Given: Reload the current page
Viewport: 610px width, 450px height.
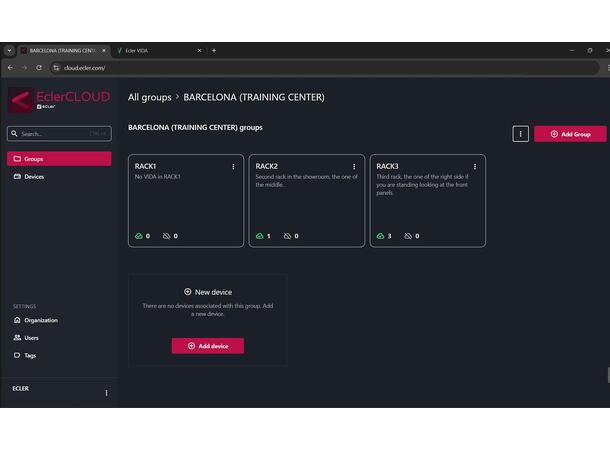Looking at the screenshot, I should tap(39, 68).
